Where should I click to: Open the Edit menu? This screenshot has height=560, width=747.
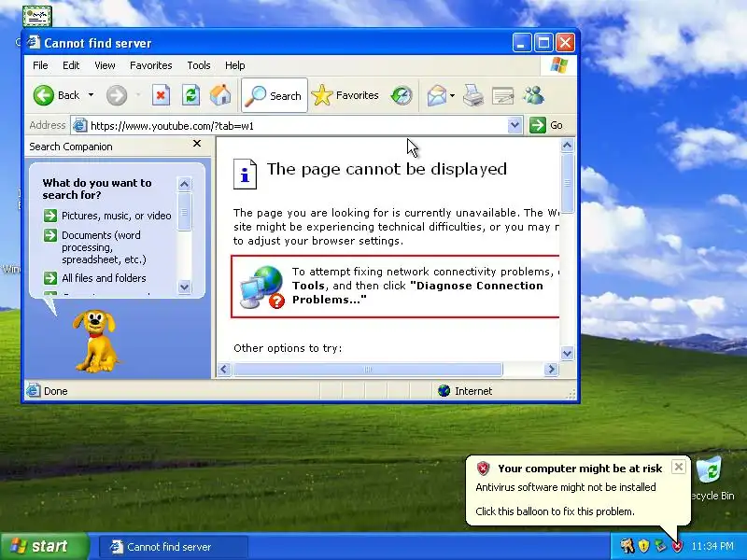(x=71, y=65)
